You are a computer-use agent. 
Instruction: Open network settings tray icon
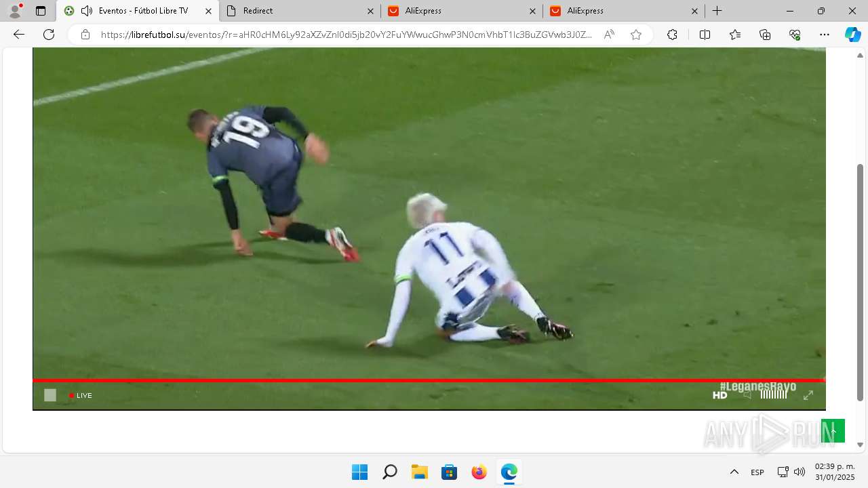coord(783,472)
